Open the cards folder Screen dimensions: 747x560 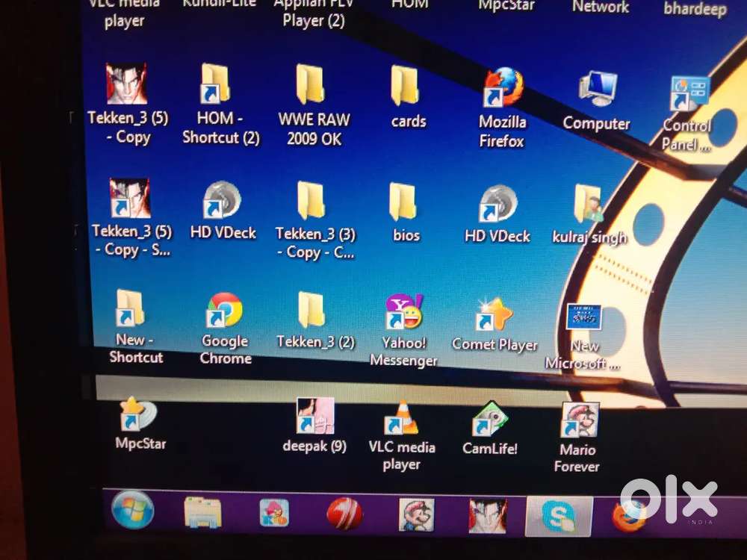(406, 90)
